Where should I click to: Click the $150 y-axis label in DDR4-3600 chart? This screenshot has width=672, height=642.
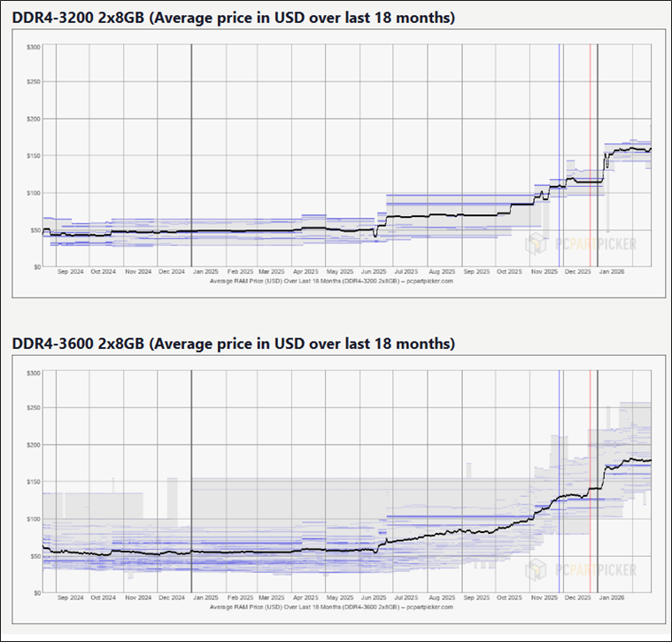(x=34, y=482)
